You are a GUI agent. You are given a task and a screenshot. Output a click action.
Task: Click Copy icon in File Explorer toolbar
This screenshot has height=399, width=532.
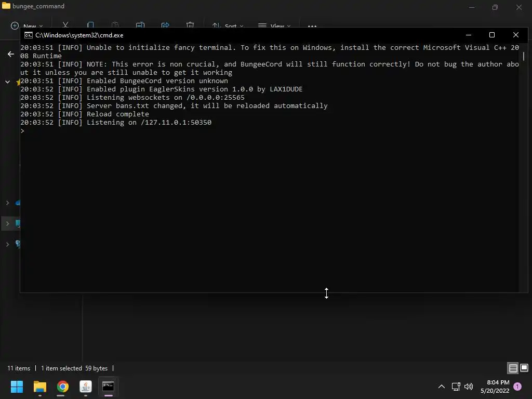coord(90,25)
